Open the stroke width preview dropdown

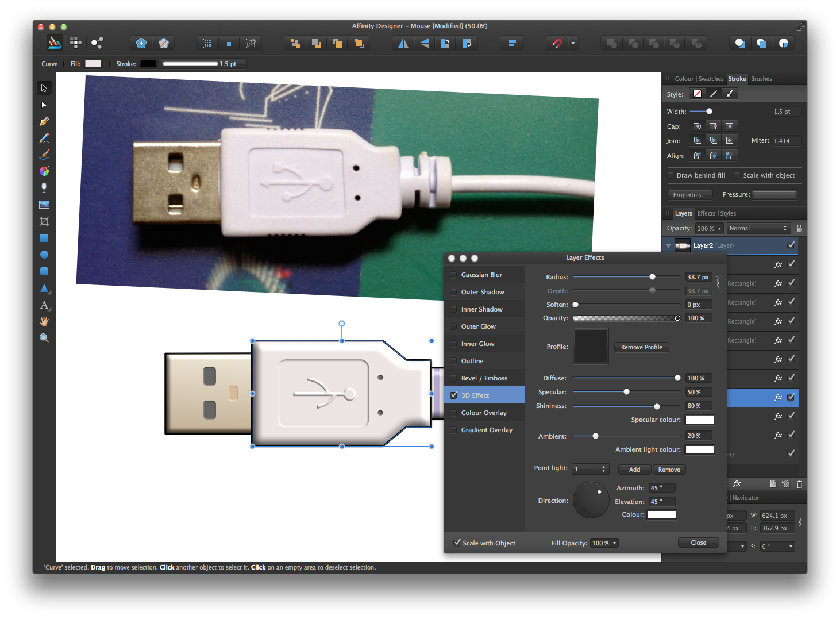pyautogui.click(x=204, y=64)
